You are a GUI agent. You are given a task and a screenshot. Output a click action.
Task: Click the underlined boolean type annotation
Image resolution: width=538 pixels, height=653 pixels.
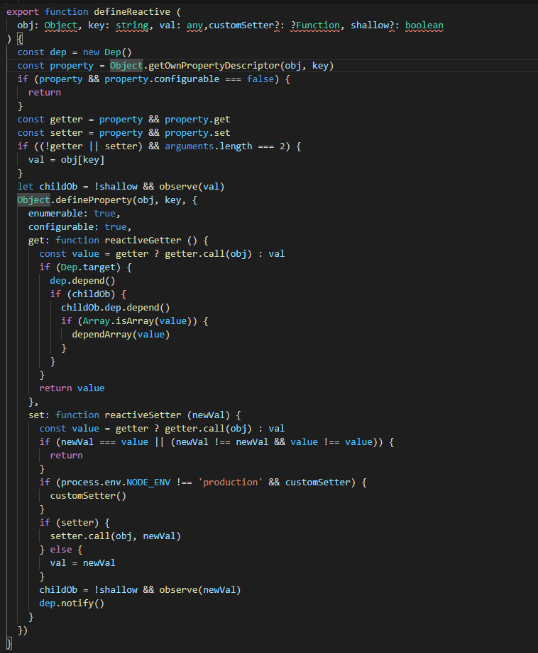pyautogui.click(x=424, y=25)
